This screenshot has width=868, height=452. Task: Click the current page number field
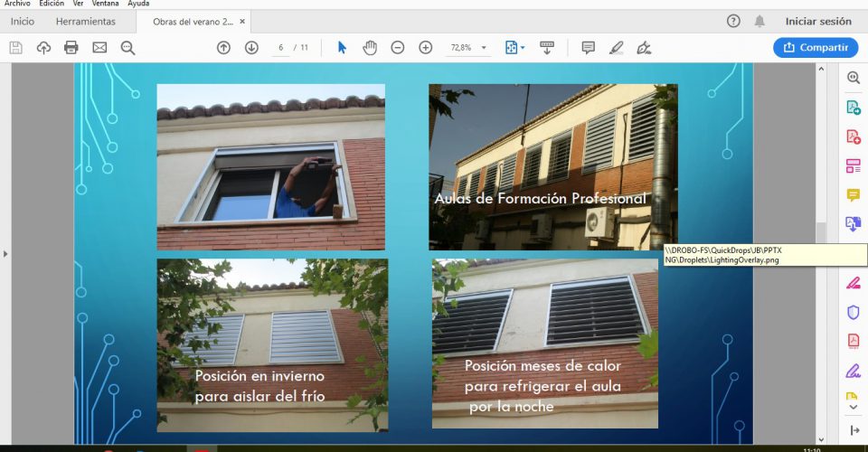pyautogui.click(x=281, y=48)
